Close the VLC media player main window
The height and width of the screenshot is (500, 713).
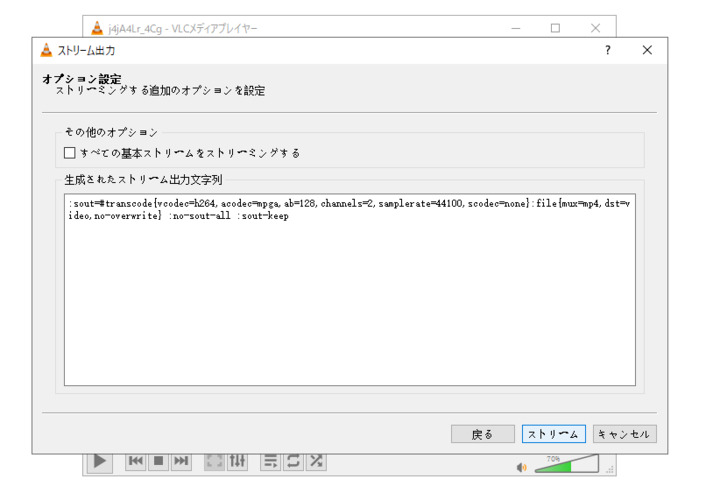(595, 28)
